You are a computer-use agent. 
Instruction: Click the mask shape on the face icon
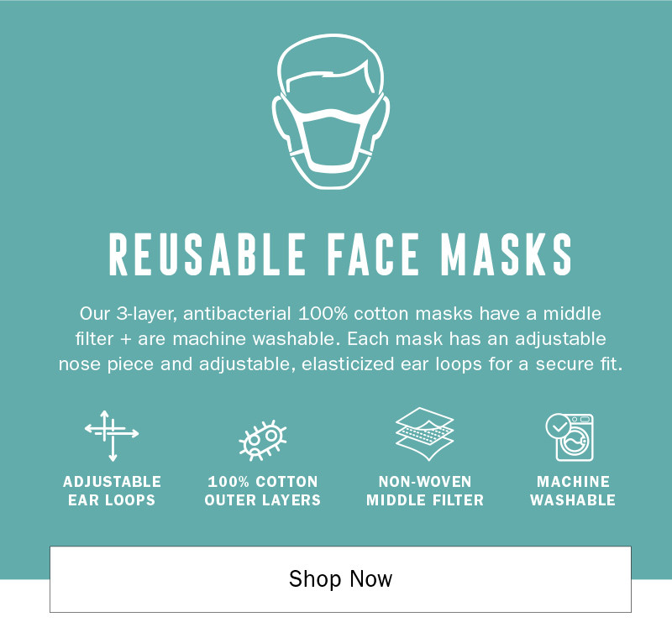[x=330, y=139]
